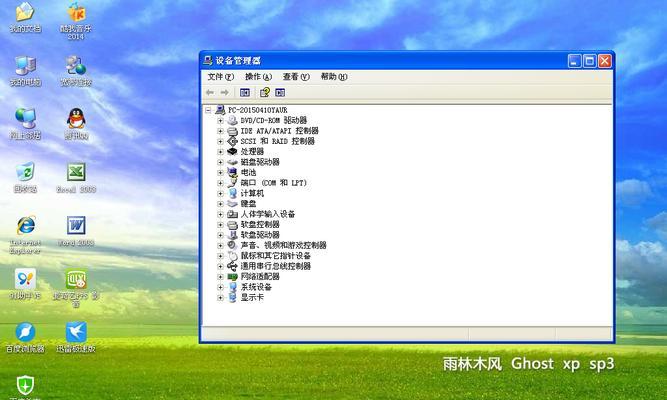
Task: Expand the 磁盘驱动器 node
Action: click(x=220, y=162)
